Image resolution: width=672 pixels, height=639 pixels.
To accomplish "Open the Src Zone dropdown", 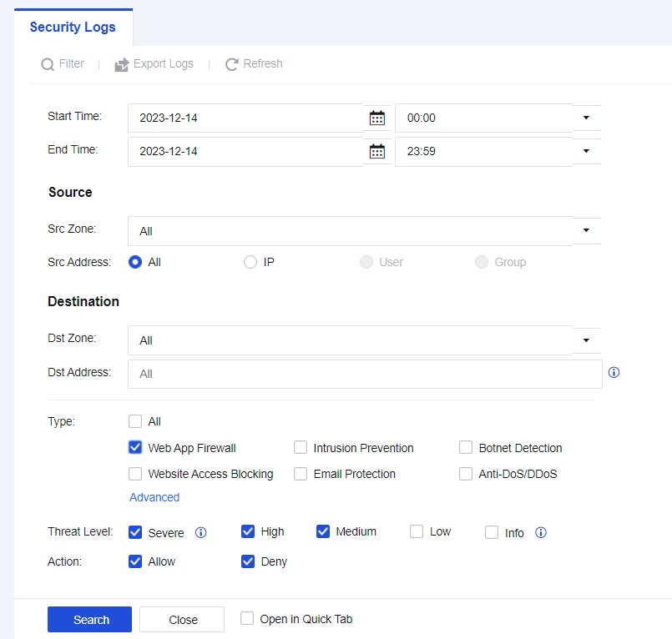I will click(586, 230).
